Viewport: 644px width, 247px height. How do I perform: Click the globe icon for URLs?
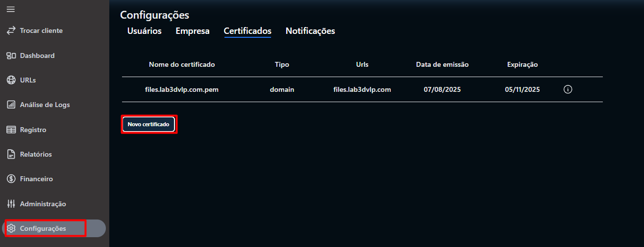tap(11, 80)
